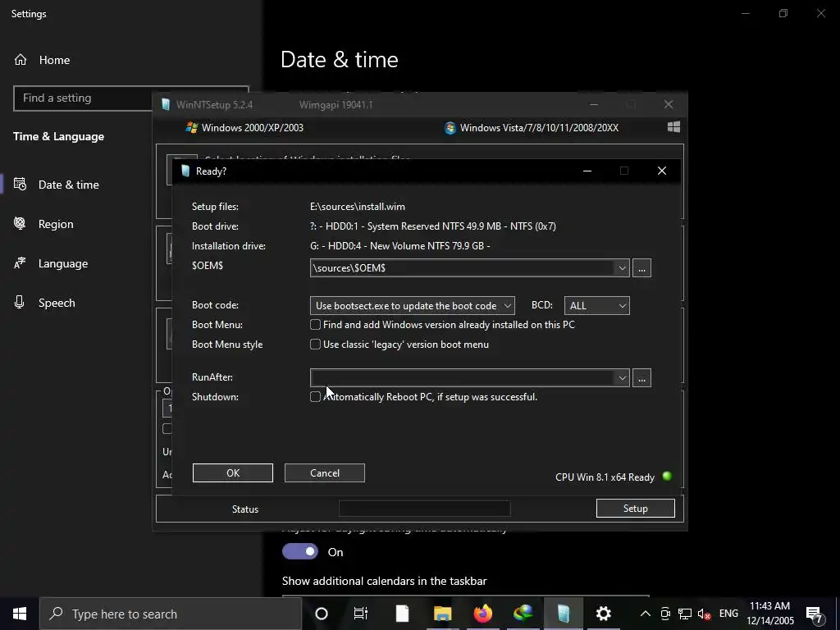
Task: Switch to Windows Vista/7/8/10/11 tab
Action: pos(532,127)
